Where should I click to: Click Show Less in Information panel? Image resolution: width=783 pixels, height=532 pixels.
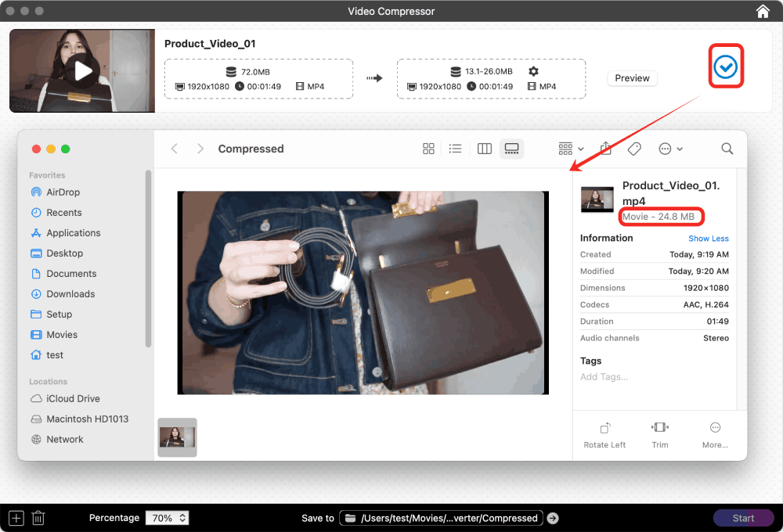tap(708, 239)
